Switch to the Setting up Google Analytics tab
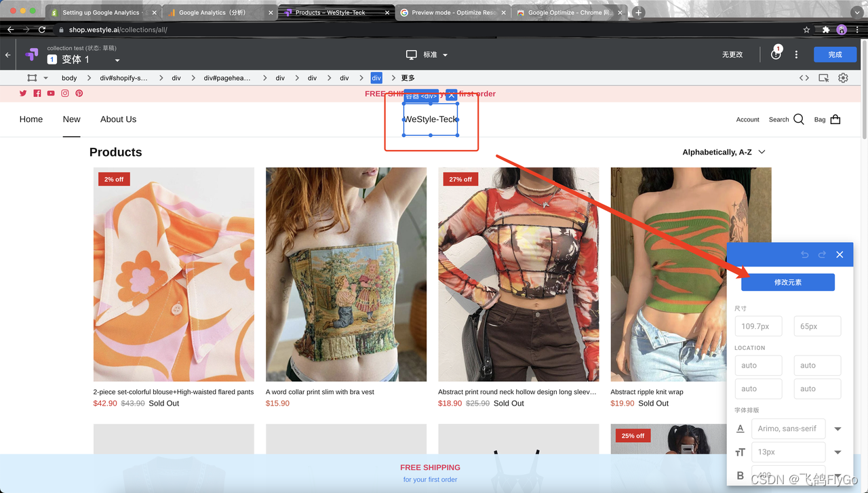The height and width of the screenshot is (493, 868). [x=103, y=12]
